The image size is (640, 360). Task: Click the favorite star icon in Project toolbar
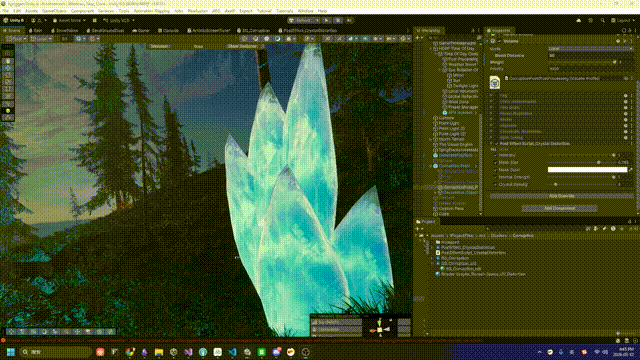coord(621,229)
